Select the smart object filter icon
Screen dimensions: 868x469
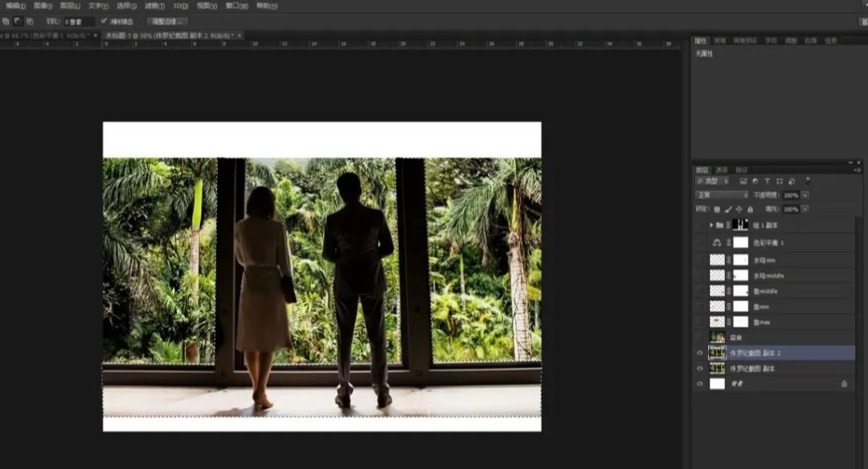tap(792, 181)
